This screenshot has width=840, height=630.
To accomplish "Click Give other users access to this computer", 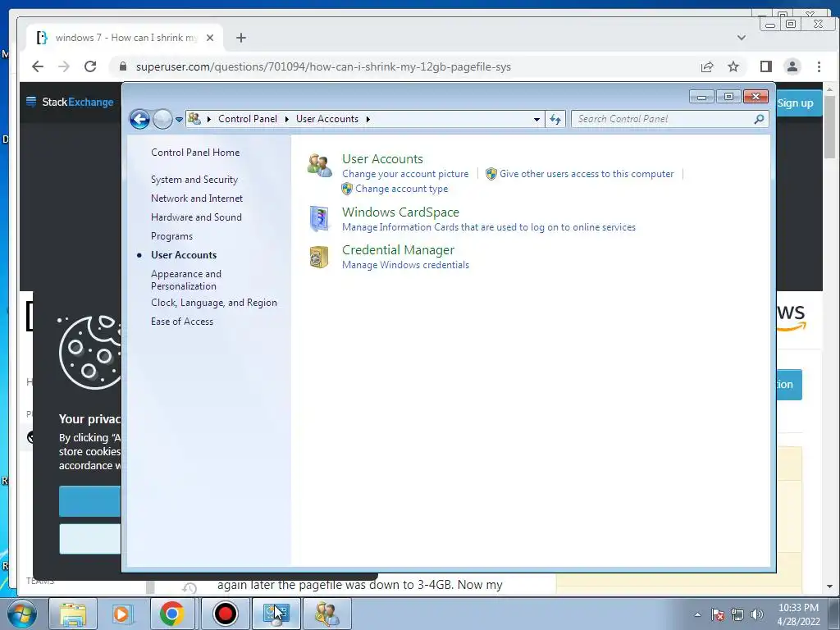I will pyautogui.click(x=587, y=174).
